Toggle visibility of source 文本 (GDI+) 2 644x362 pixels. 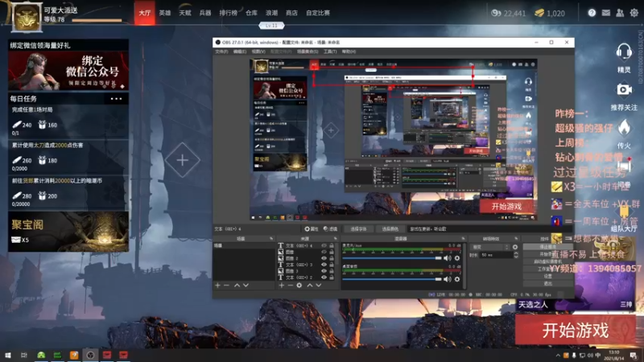pos(324,278)
